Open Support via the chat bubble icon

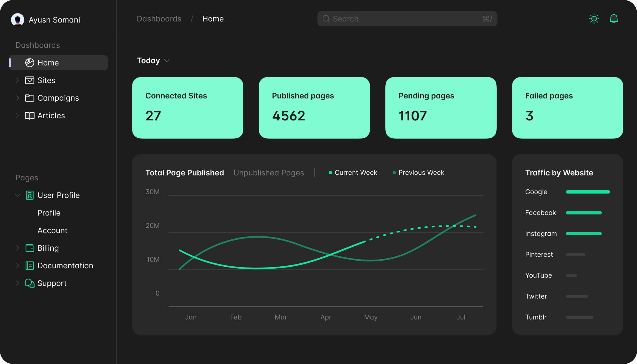pyautogui.click(x=29, y=283)
